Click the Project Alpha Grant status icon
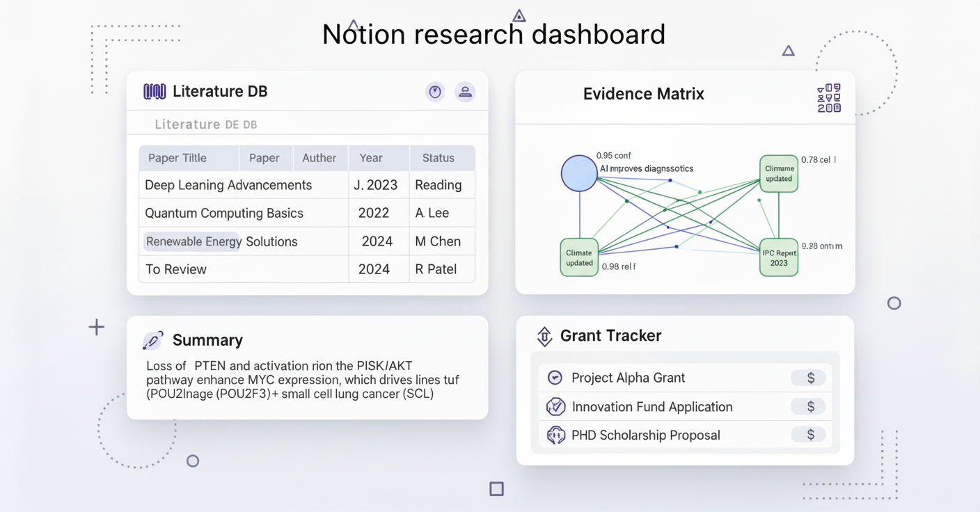Image resolution: width=980 pixels, height=512 pixels. [x=555, y=378]
